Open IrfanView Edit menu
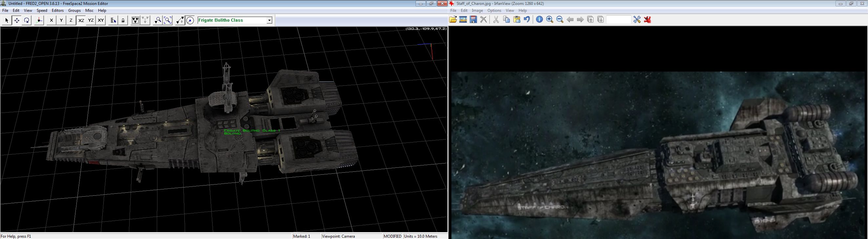Screen dimensions: 868x239 (x=464, y=11)
